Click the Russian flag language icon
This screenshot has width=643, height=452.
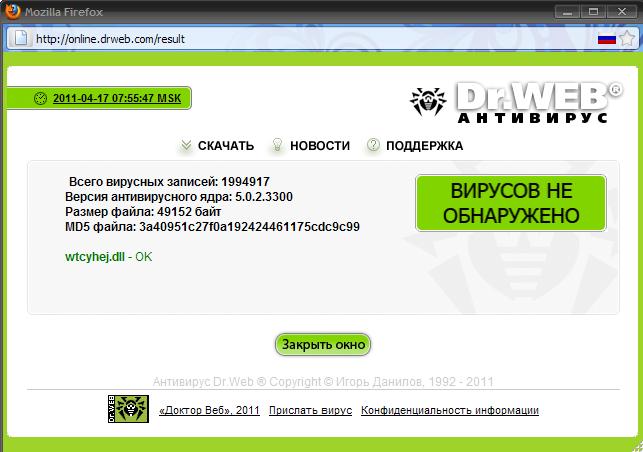tap(606, 39)
